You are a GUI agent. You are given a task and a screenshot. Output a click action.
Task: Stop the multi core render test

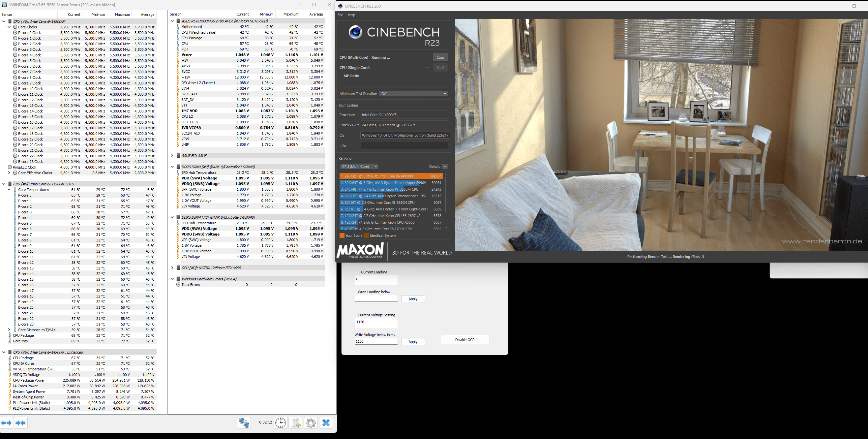pos(440,57)
